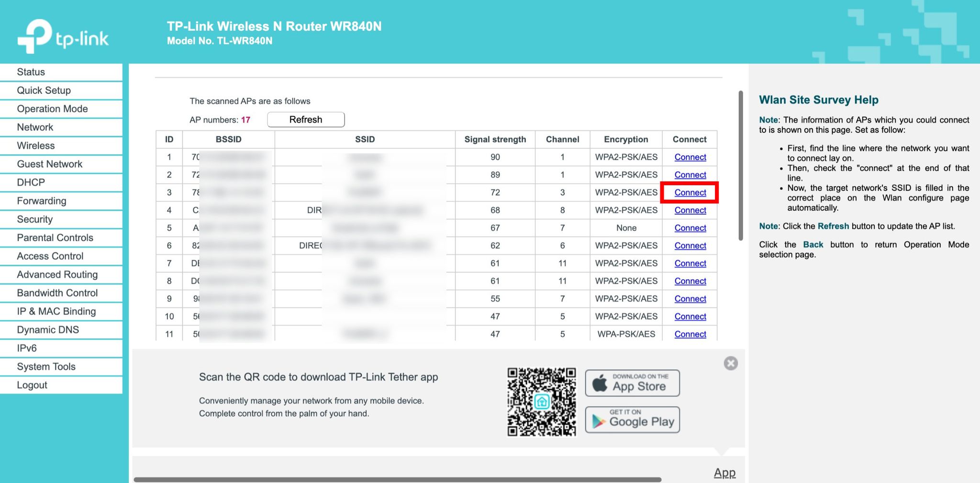Close the Tether app banner
Image resolution: width=980 pixels, height=483 pixels.
click(x=731, y=363)
